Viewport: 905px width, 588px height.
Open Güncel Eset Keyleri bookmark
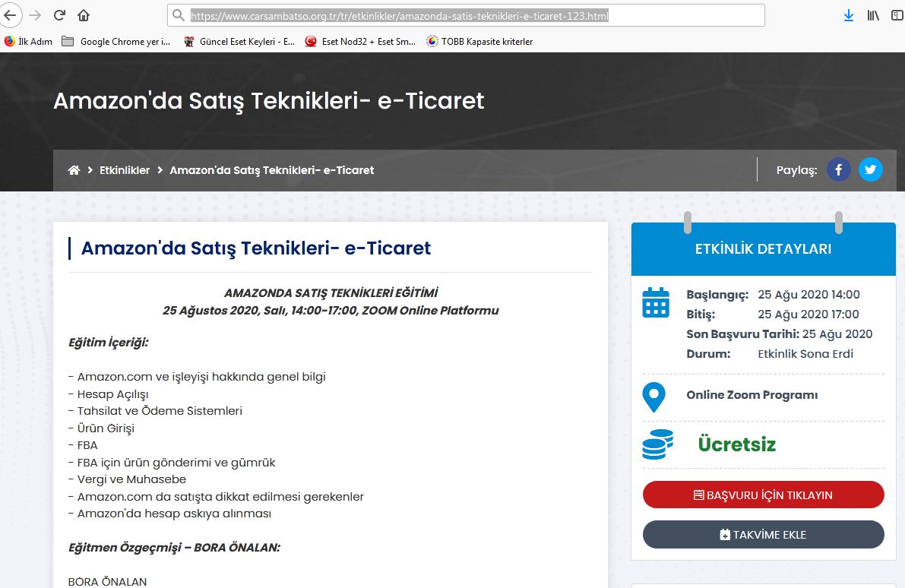(x=240, y=42)
